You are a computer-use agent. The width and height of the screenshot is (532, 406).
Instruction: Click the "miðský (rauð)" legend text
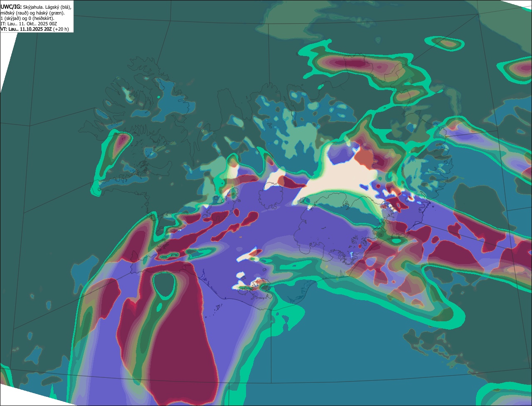pyautogui.click(x=15, y=13)
